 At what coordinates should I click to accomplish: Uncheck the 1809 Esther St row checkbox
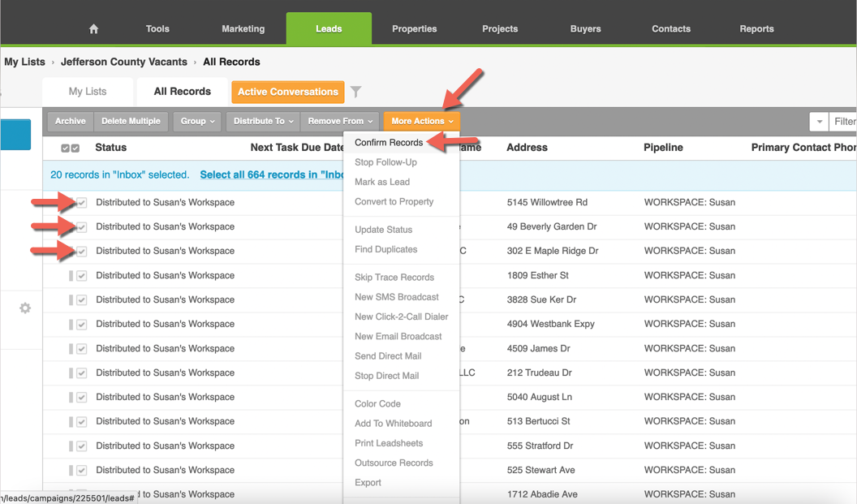point(82,276)
